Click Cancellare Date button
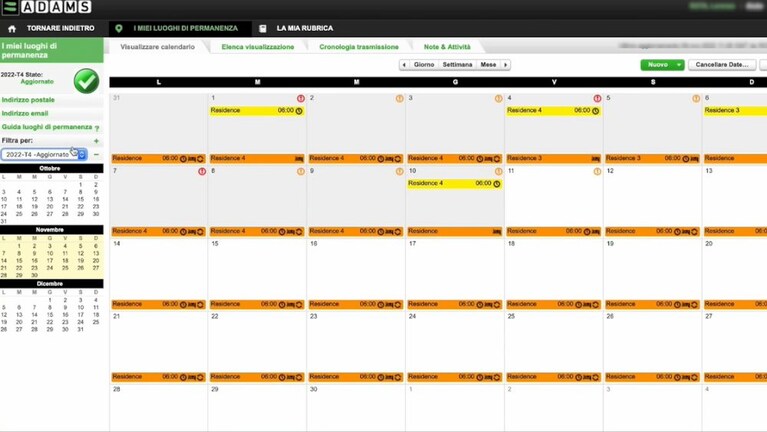Image resolution: width=767 pixels, height=432 pixels. [x=722, y=65]
